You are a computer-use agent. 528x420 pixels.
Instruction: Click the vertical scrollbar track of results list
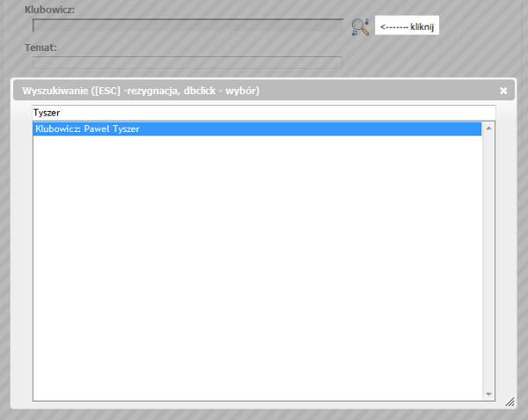pyautogui.click(x=488, y=264)
